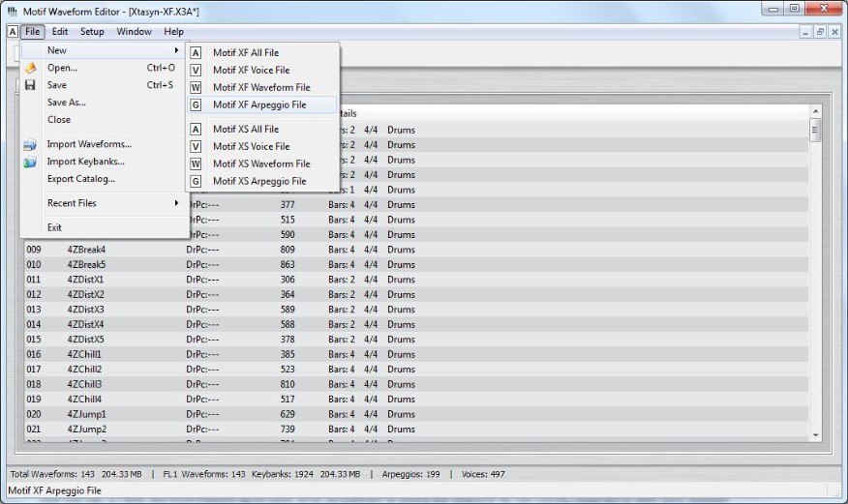Open the Help menu
This screenshot has height=504, width=848.
coord(173,32)
